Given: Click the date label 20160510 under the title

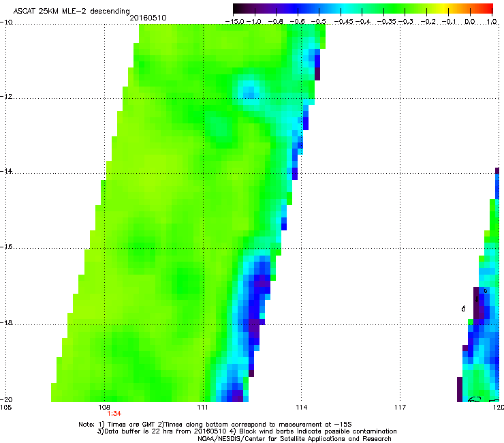Looking at the screenshot, I should (148, 18).
